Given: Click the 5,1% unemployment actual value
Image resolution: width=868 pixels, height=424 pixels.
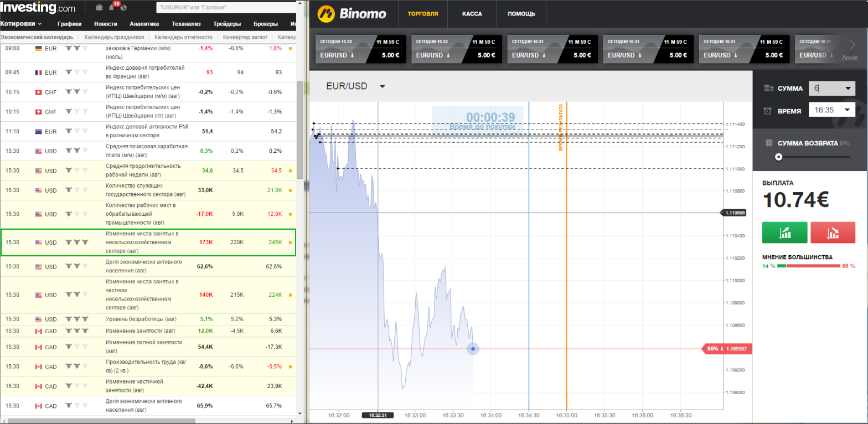Looking at the screenshot, I should click(x=206, y=319).
